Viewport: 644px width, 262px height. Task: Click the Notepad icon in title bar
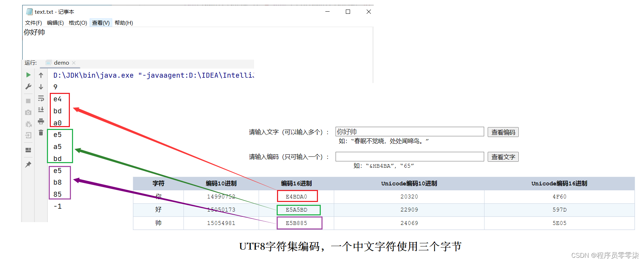29,12
